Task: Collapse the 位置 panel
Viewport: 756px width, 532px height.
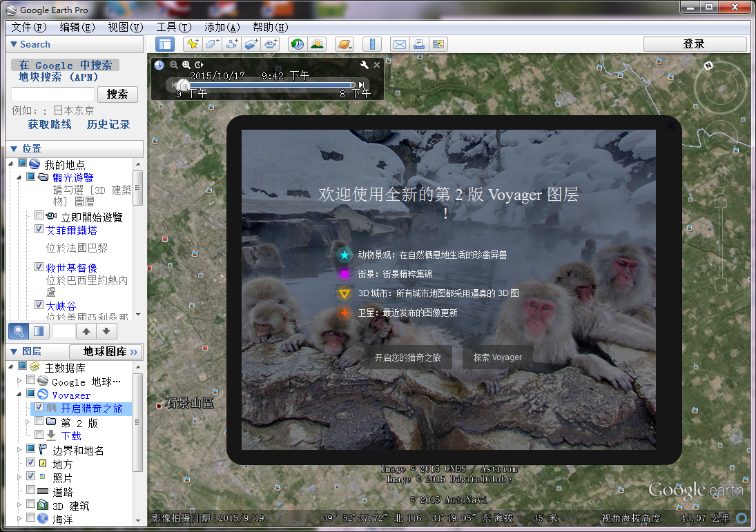Action: [14, 149]
